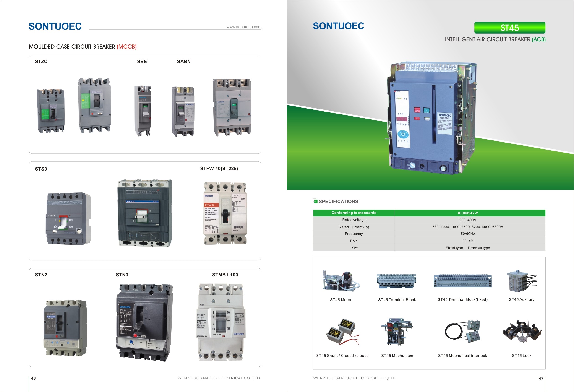
Task: Click the green square icon beside SPECIFICATIONS
Action: click(x=315, y=201)
